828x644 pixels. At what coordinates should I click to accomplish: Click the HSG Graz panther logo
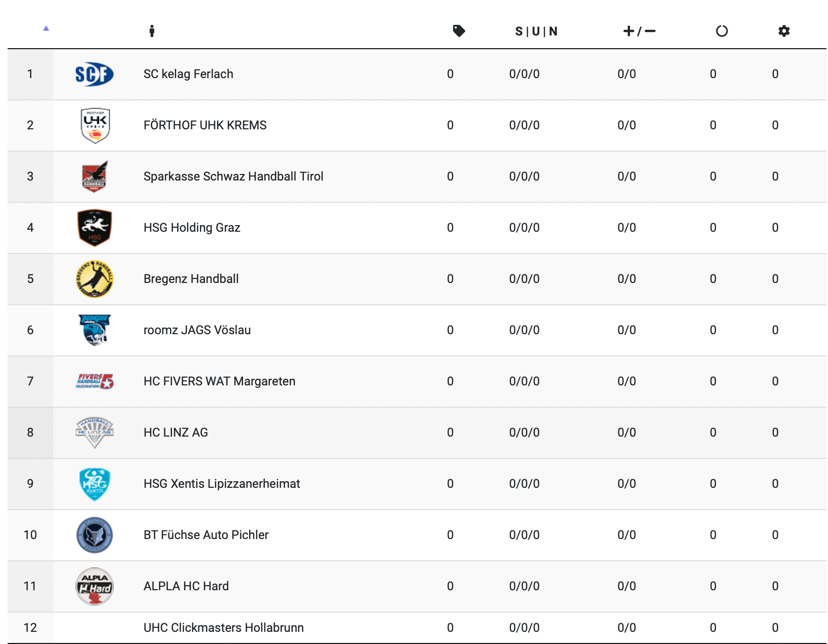point(94,228)
